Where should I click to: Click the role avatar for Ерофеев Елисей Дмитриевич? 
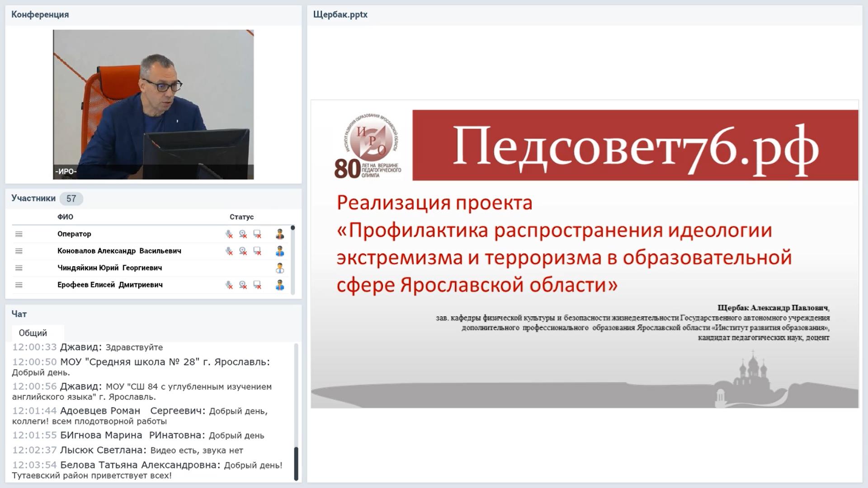(280, 285)
